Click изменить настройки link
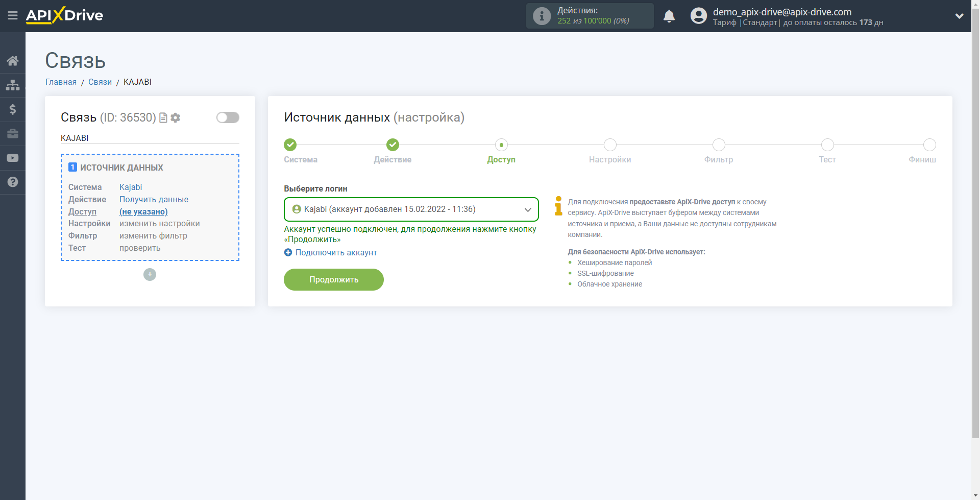This screenshot has height=500, width=980. pos(160,224)
